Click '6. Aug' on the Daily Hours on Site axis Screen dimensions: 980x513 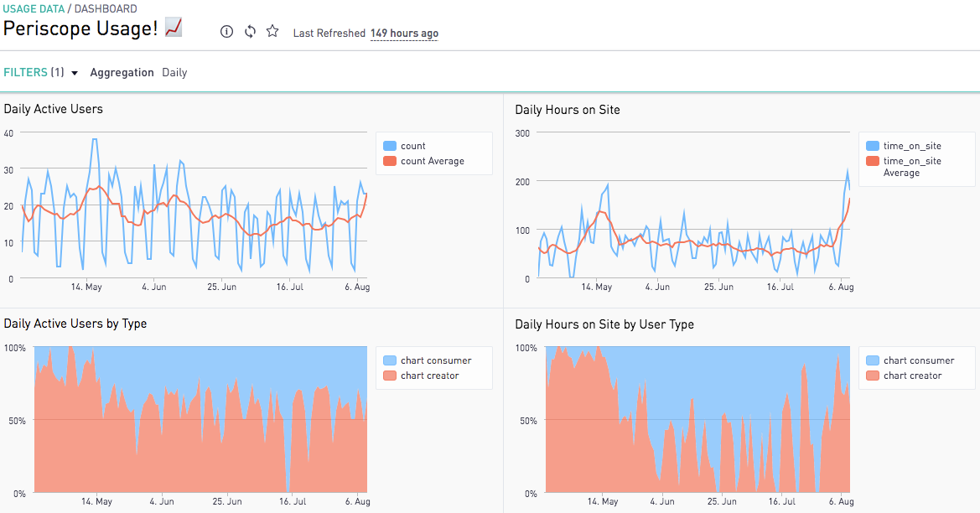click(841, 287)
